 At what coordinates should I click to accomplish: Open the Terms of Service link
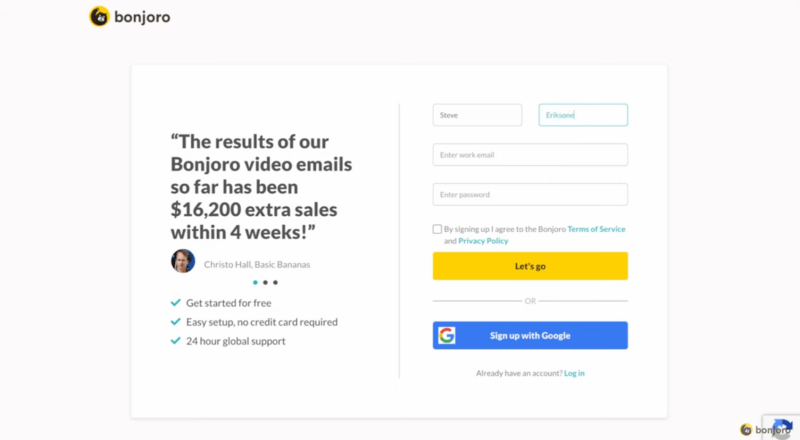click(596, 229)
